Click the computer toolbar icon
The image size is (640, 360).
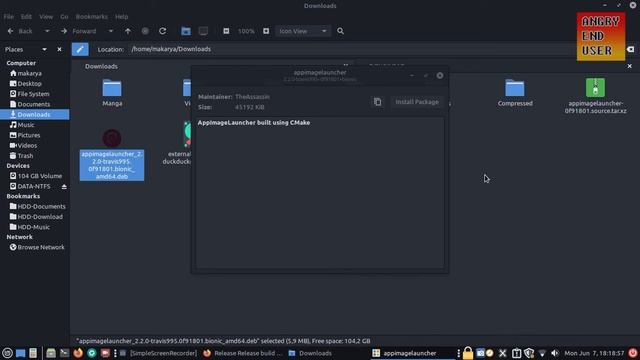[203, 31]
